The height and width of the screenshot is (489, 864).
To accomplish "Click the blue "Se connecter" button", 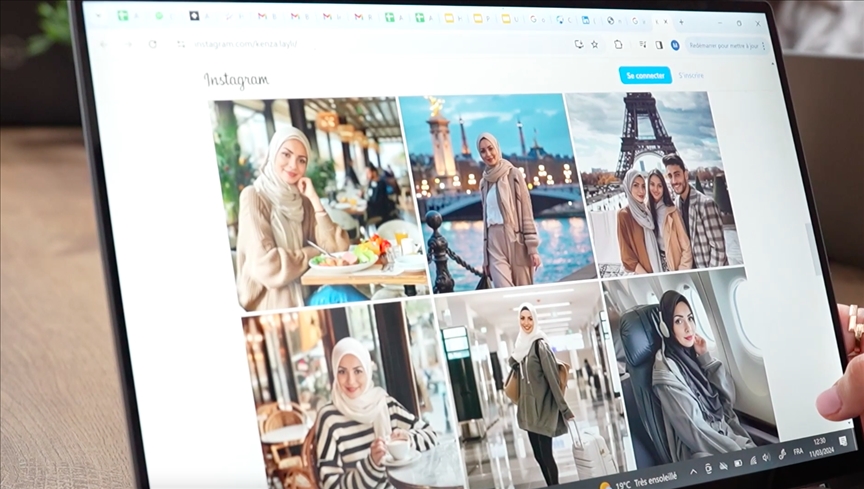I will point(643,75).
